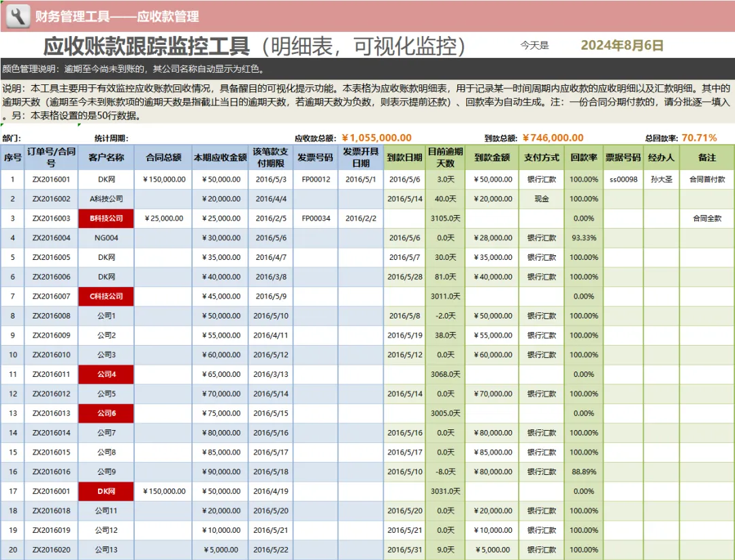Click the 部门 label field
Screen dimensions: 735x560
[12, 138]
